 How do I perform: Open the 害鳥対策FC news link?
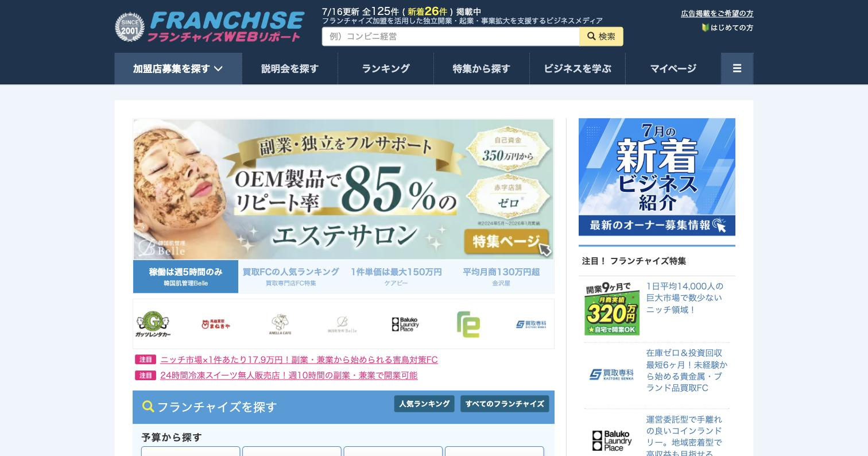pos(299,360)
